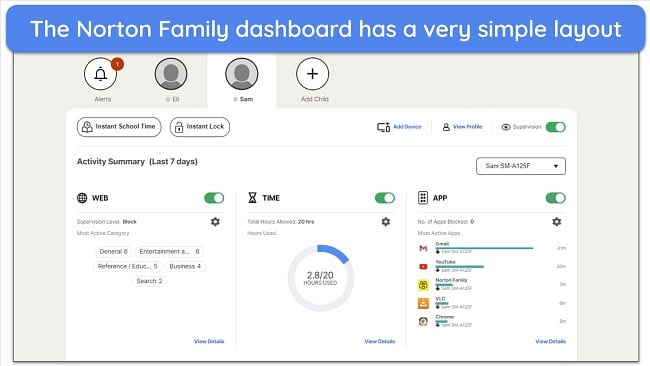Click the Activity Summary heading
The image size is (650, 366).
click(x=137, y=162)
